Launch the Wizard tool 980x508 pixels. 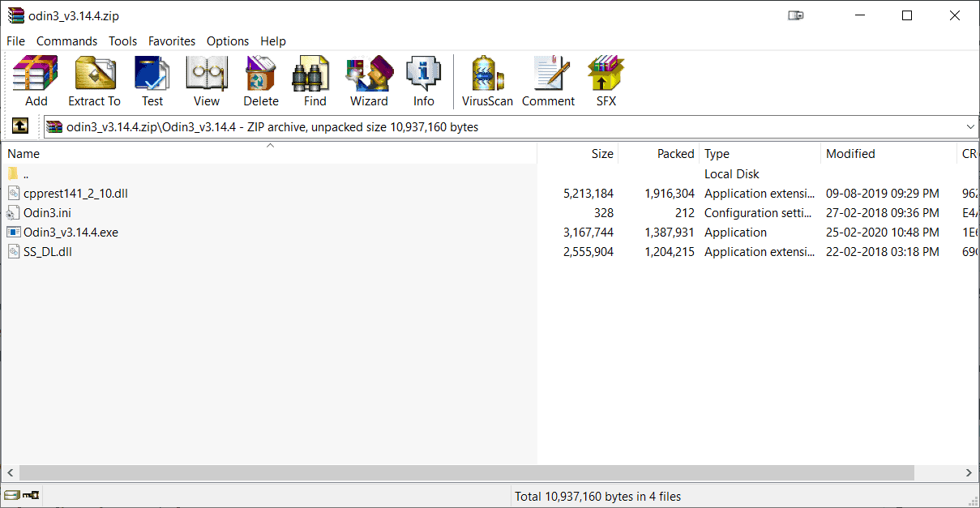point(369,82)
